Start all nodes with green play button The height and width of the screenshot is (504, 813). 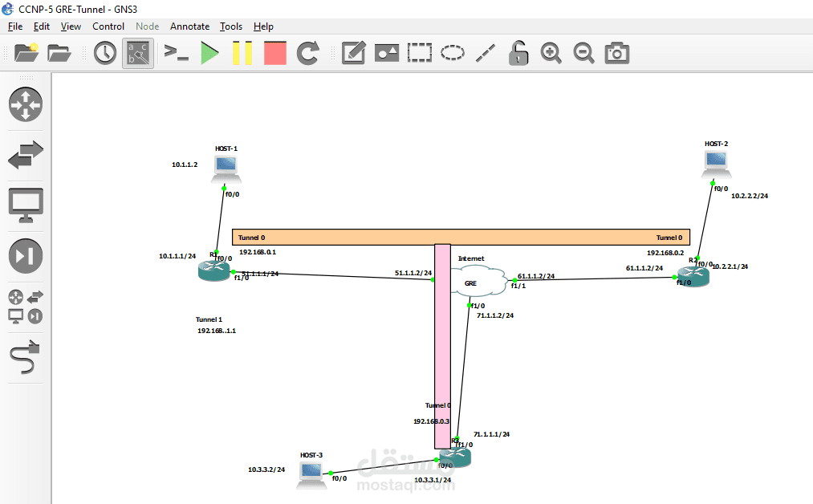(209, 53)
